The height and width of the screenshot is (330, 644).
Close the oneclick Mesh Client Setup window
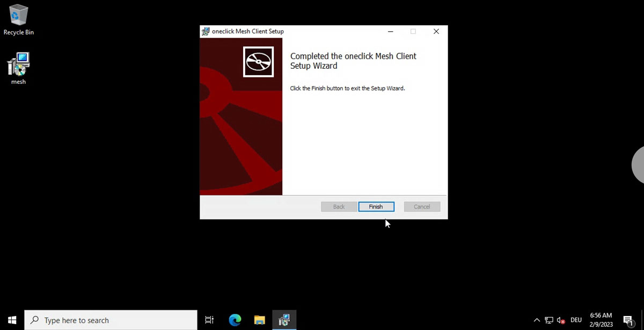(436, 32)
